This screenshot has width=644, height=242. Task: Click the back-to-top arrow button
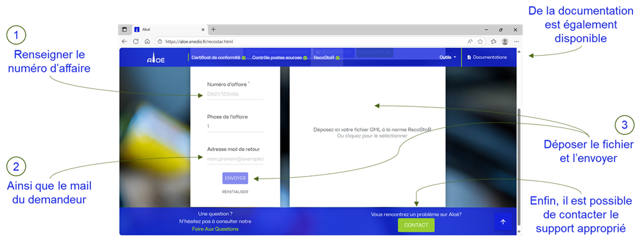point(503,222)
